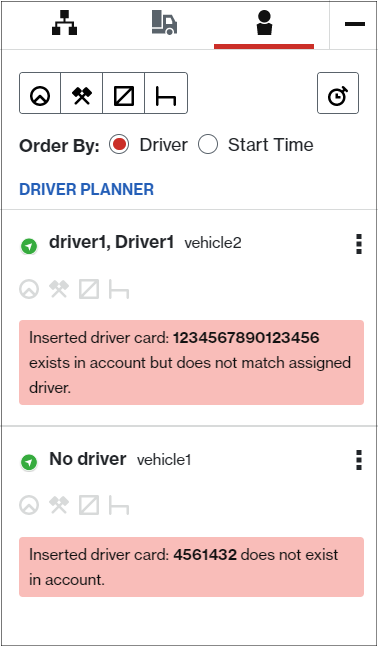Open the three-dot menu for No driver
This screenshot has height=647, width=378.
[x=359, y=460]
